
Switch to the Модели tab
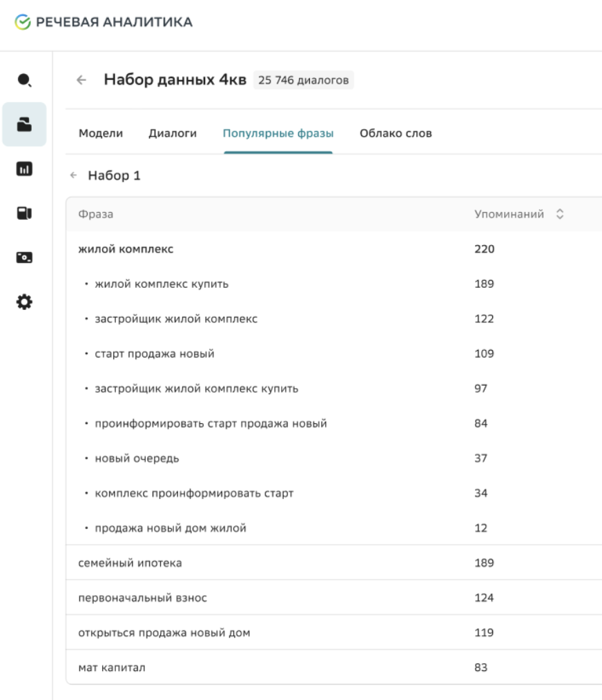(101, 133)
